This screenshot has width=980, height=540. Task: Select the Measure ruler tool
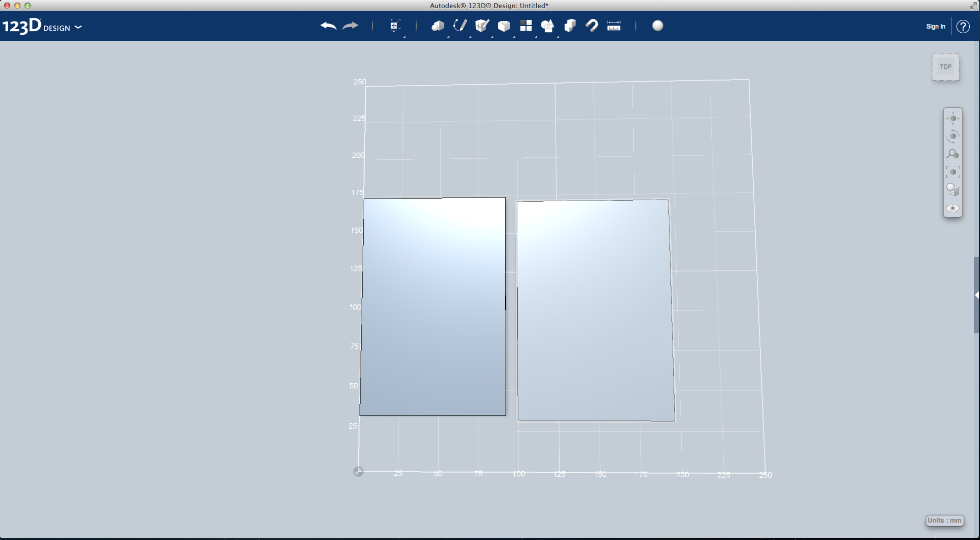[x=614, y=26]
